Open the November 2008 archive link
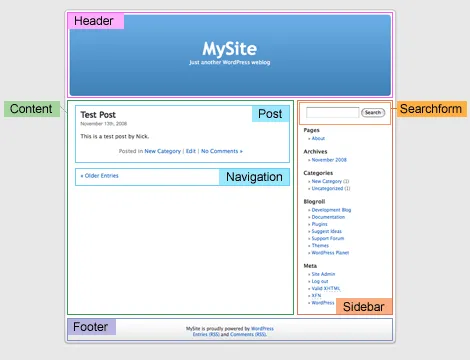The image size is (470, 360). (329, 160)
